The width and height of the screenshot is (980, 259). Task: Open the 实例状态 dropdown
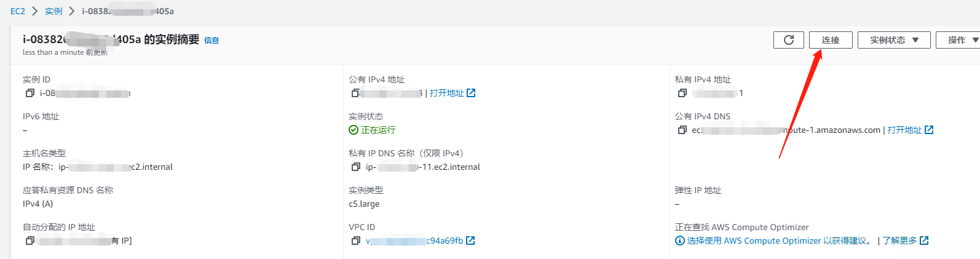893,40
